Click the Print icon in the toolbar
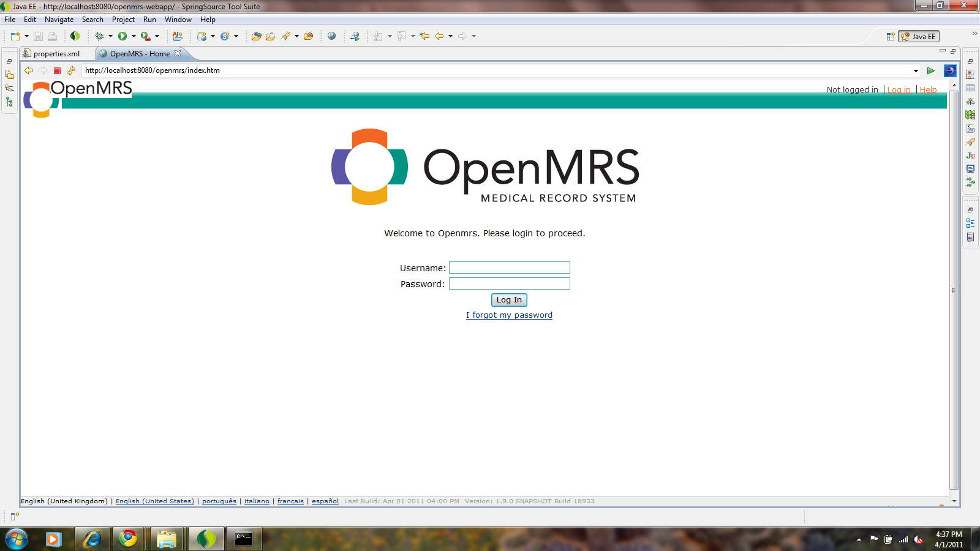 coord(52,36)
